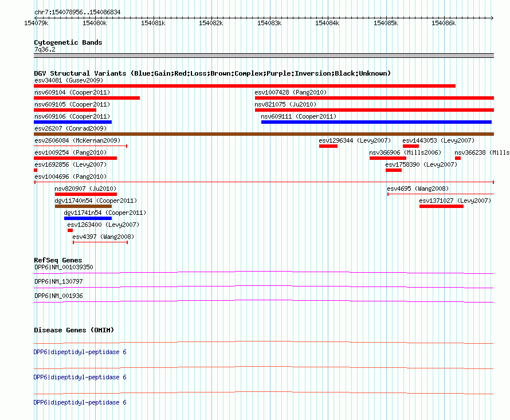The height and width of the screenshot is (420, 510).
Task: Click esv1371027 (Levy2007) label
Action: point(455,201)
